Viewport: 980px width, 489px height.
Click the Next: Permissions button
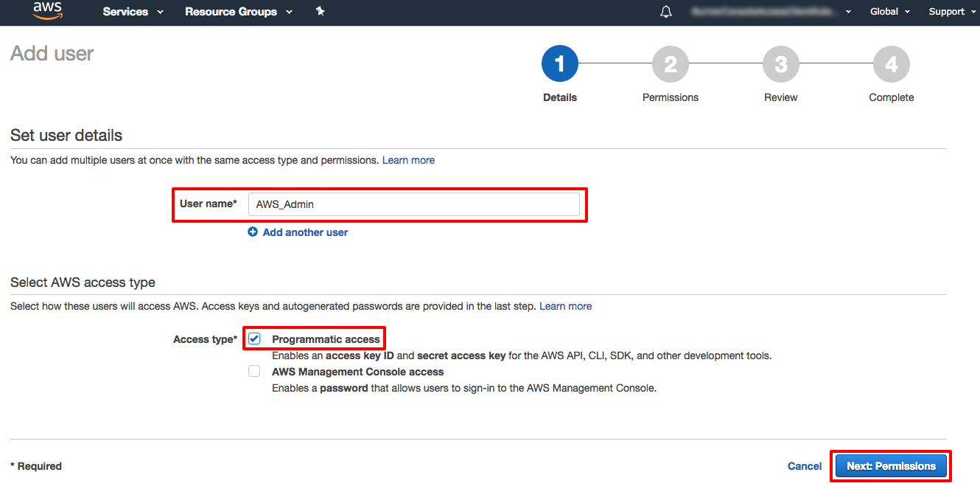pyautogui.click(x=891, y=466)
